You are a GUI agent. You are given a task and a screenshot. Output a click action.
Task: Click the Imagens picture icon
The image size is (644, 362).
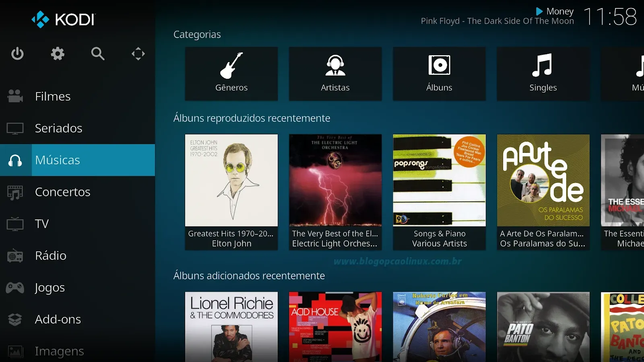(15, 351)
